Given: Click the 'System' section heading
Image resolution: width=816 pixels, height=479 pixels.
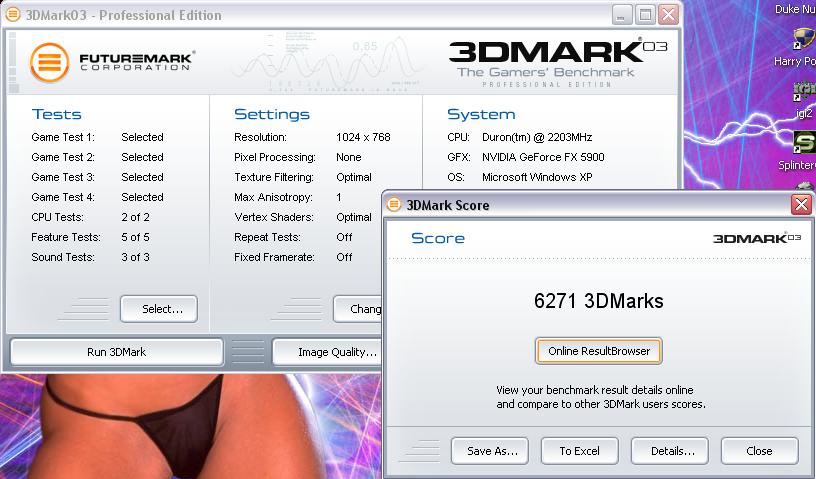Looking at the screenshot, I should [x=481, y=114].
